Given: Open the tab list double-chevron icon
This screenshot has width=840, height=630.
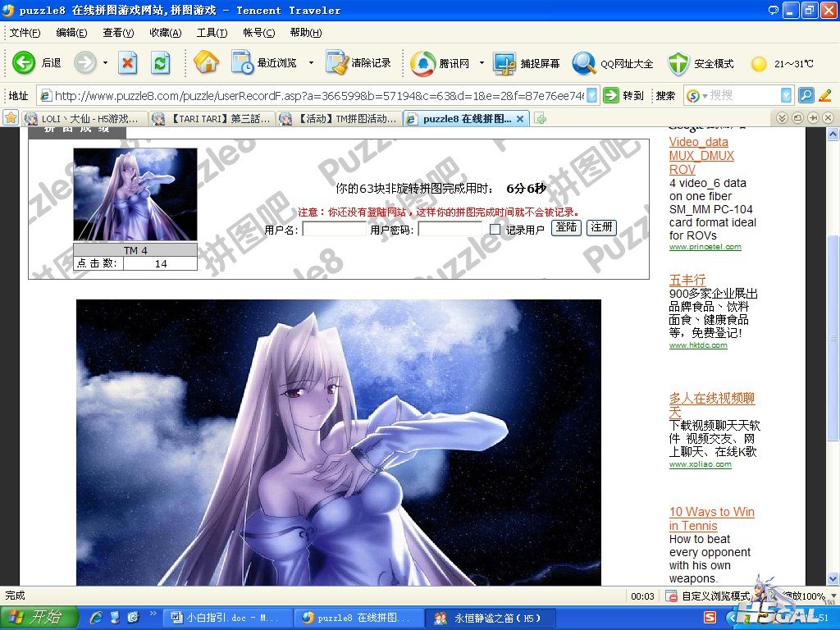Looking at the screenshot, I should [782, 118].
